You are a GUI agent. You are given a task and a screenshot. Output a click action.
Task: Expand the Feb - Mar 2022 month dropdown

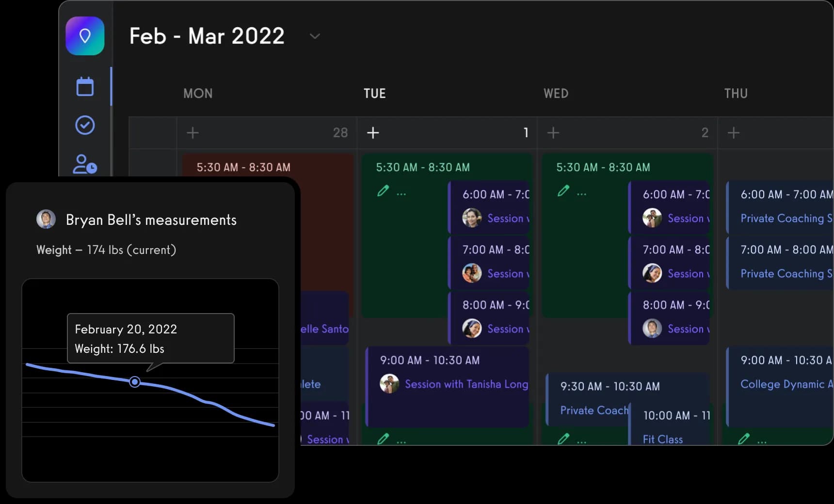pyautogui.click(x=315, y=36)
